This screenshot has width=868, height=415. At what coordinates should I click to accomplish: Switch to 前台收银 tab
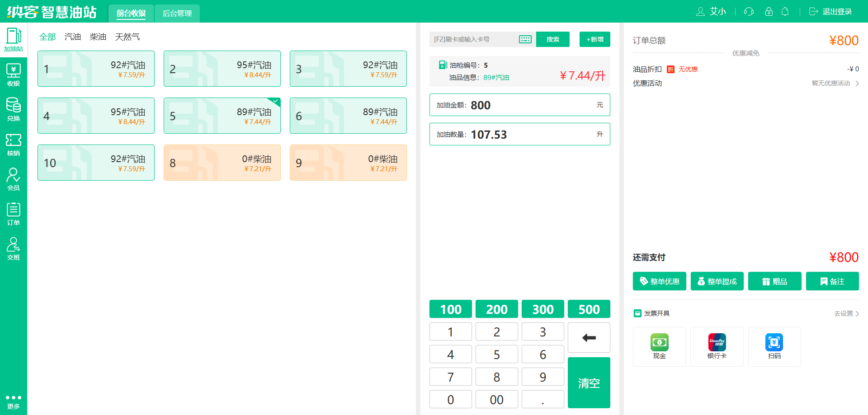pyautogui.click(x=131, y=14)
